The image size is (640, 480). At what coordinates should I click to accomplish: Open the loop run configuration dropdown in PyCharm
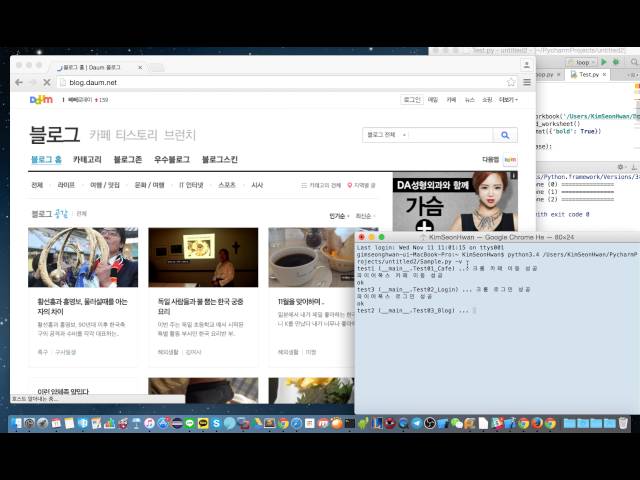tap(582, 62)
